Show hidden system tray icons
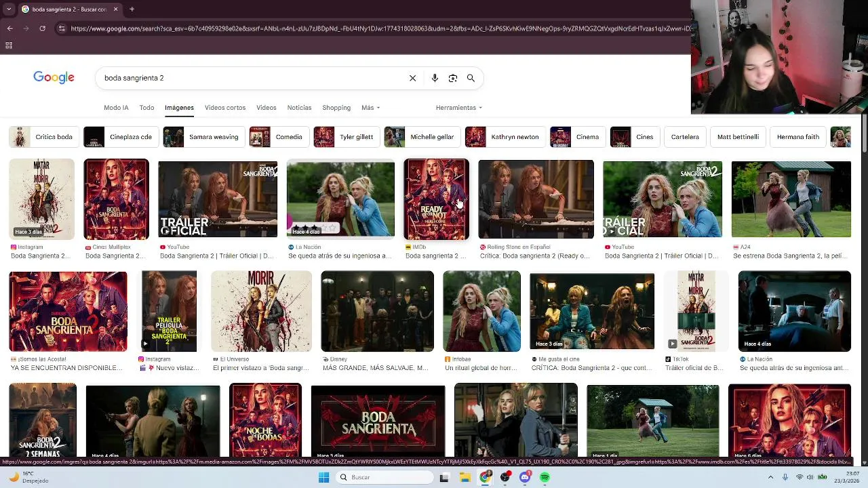Screen dimensions: 868x488 click(770, 477)
